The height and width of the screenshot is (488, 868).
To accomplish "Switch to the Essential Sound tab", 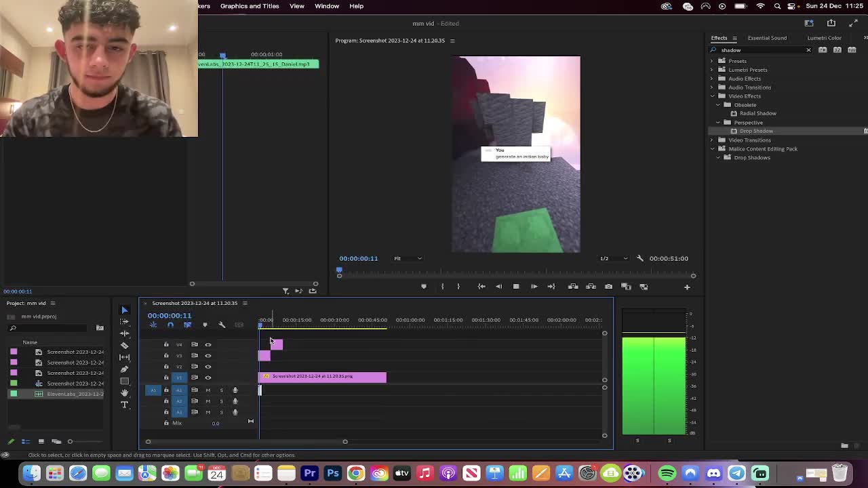I will (767, 38).
